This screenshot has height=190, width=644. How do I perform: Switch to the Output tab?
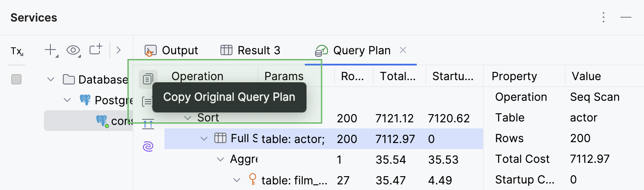pos(171,51)
